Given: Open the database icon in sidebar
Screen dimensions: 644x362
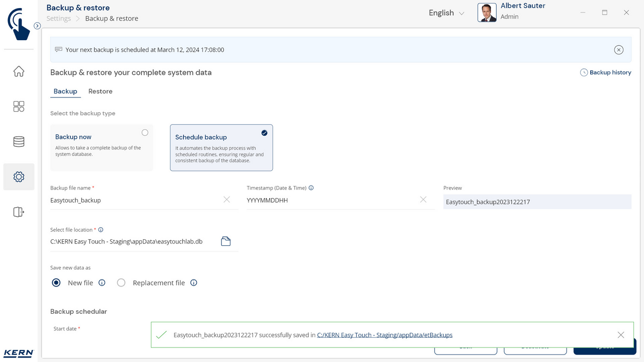Looking at the screenshot, I should pos(19,142).
